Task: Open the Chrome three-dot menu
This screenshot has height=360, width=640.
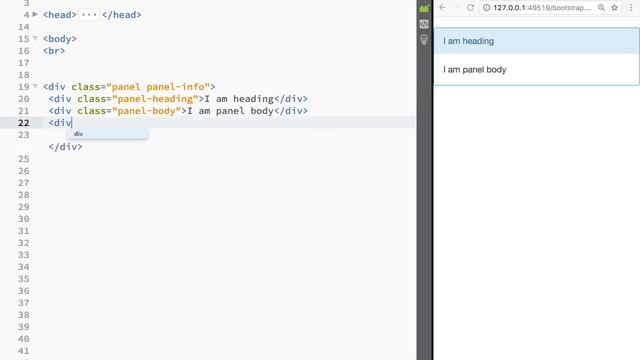Action: pyautogui.click(x=631, y=7)
